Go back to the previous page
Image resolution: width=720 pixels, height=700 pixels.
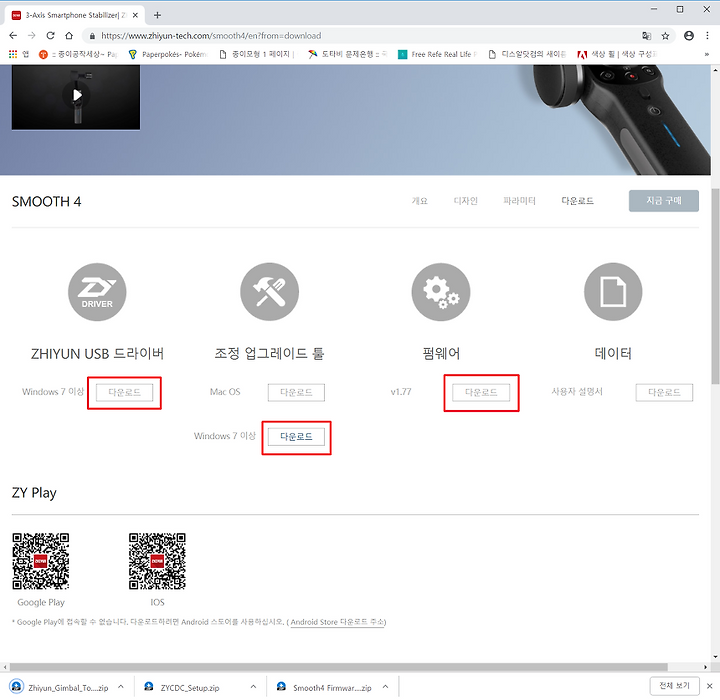(13, 36)
